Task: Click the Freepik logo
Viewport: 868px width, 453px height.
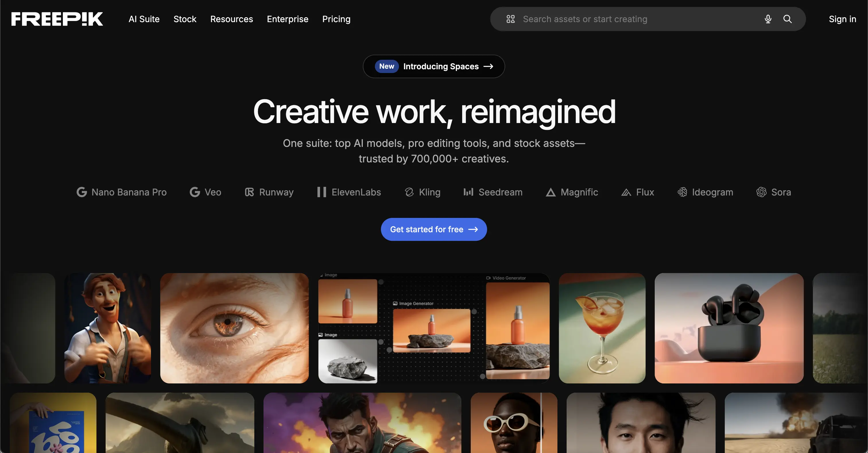Action: point(57,19)
